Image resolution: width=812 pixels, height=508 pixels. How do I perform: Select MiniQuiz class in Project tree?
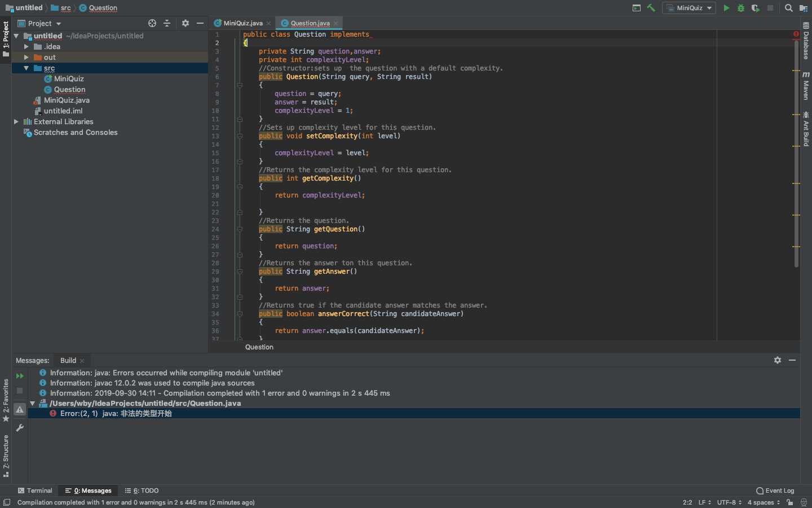pyautogui.click(x=69, y=78)
